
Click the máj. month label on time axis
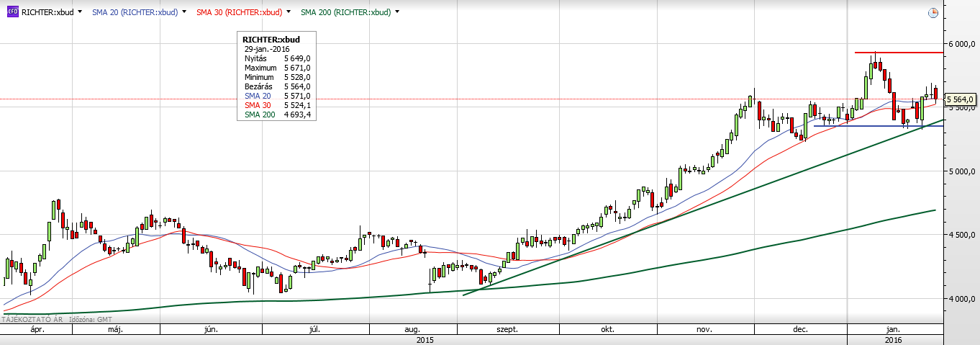click(x=114, y=329)
